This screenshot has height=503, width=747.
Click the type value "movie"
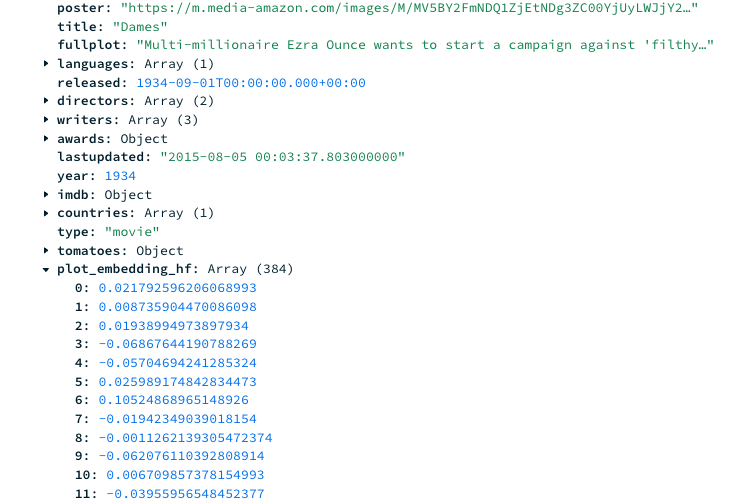coord(132,231)
